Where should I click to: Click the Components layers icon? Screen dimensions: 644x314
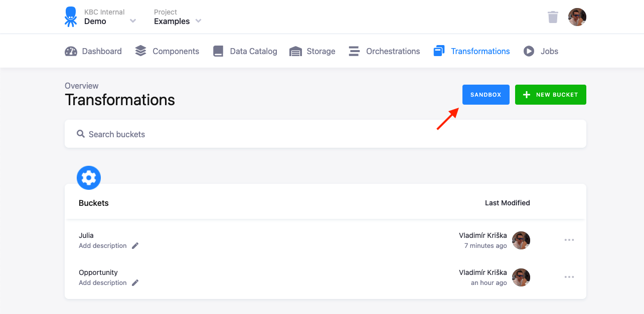point(141,51)
